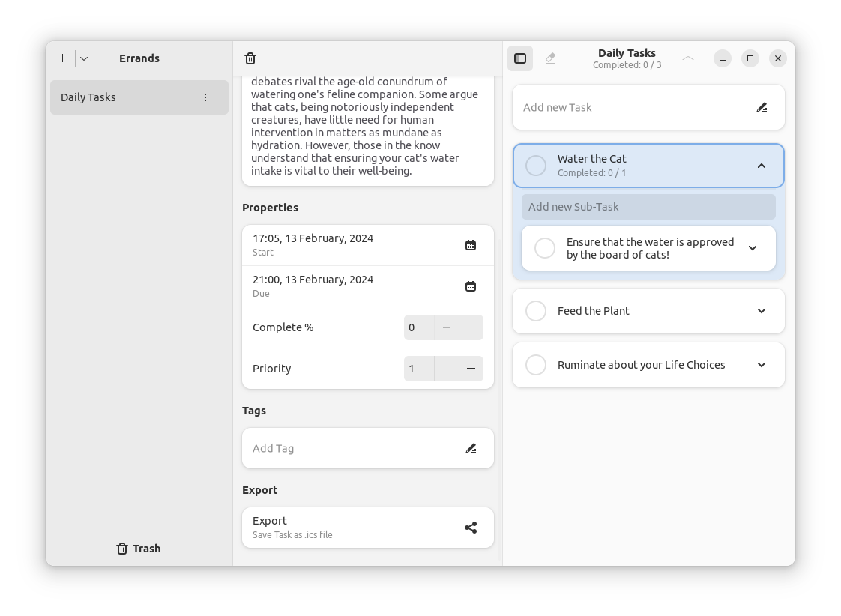
Task: Check off Feed the Plant
Action: (x=536, y=310)
